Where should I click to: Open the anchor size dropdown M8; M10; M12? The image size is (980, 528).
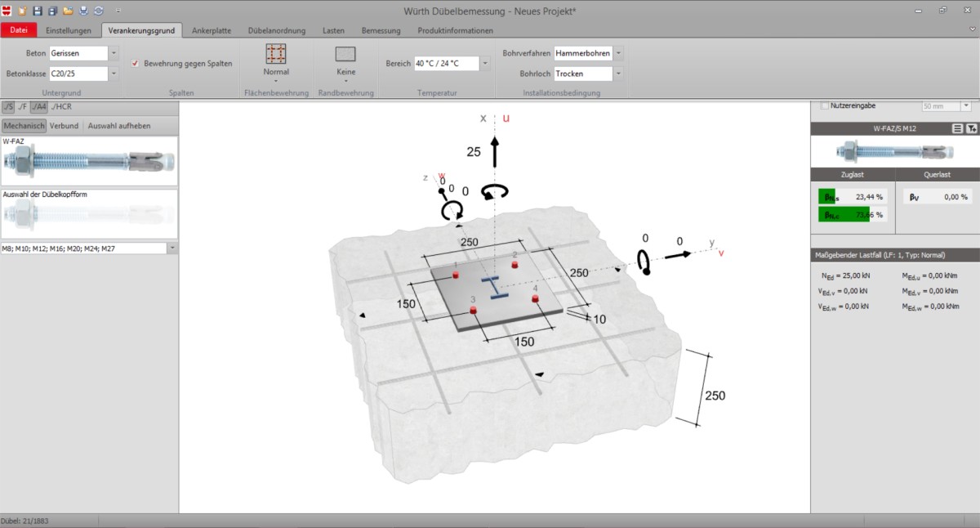(172, 248)
